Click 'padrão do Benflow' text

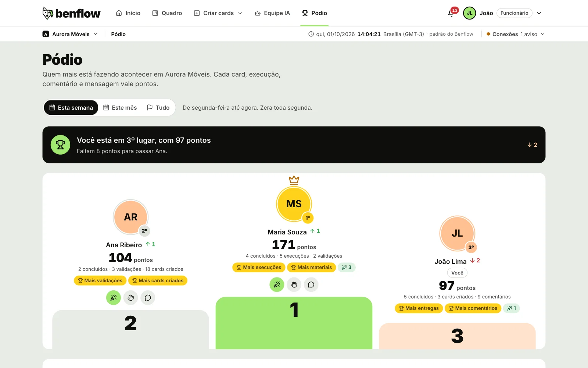[451, 34]
